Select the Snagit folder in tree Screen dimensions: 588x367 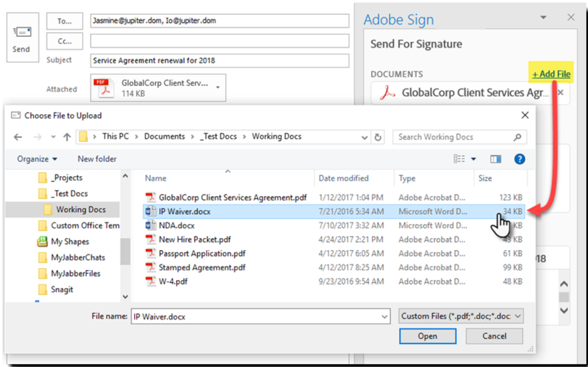[63, 289]
